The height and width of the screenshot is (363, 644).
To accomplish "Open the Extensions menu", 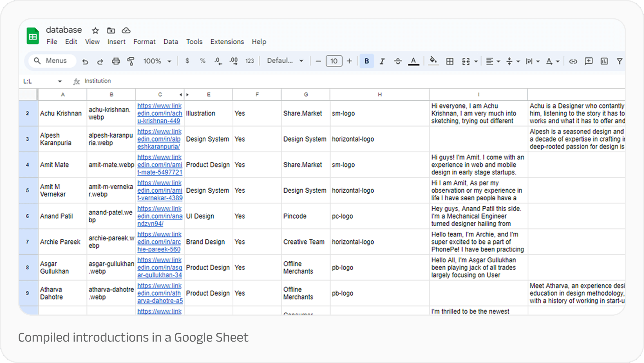I will 227,41.
